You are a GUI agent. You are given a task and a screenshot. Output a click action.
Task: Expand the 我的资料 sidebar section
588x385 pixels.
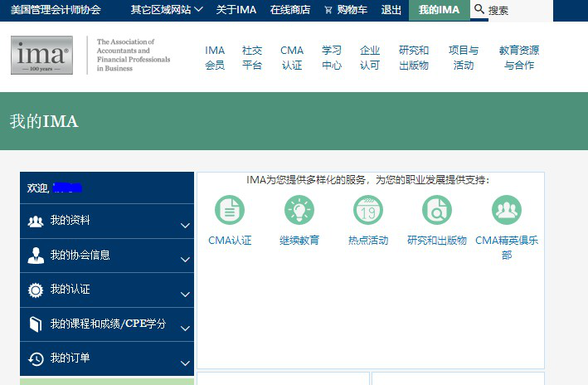coord(107,222)
